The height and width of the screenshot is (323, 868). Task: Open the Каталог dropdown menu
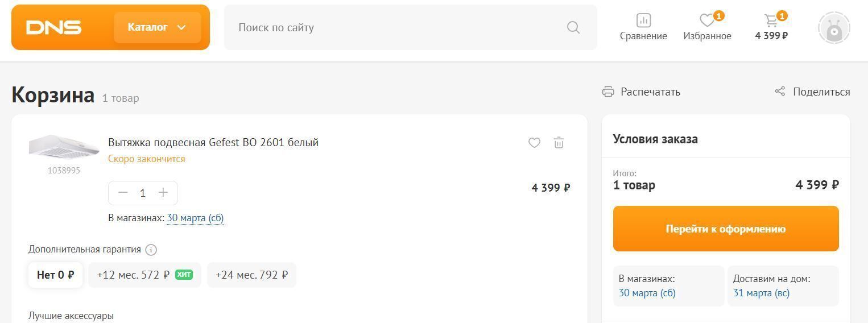pyautogui.click(x=157, y=27)
